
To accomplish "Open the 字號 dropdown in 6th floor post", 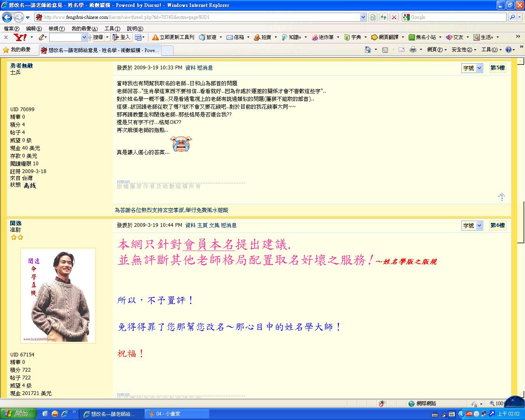I will pos(472,226).
